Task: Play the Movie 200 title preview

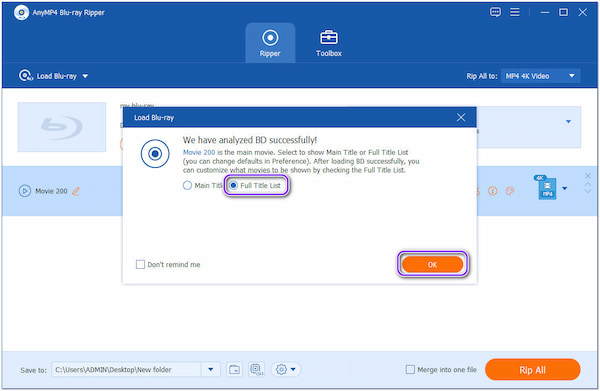Action: (x=24, y=191)
